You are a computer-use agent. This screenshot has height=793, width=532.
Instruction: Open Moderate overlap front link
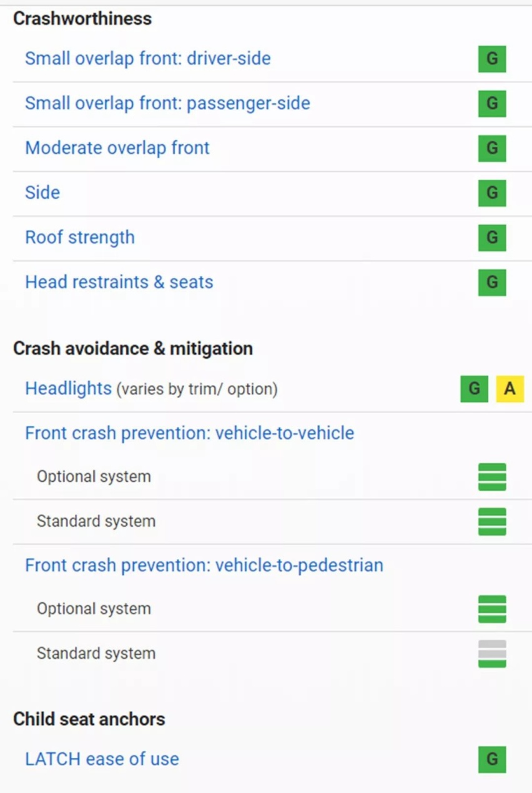point(117,148)
